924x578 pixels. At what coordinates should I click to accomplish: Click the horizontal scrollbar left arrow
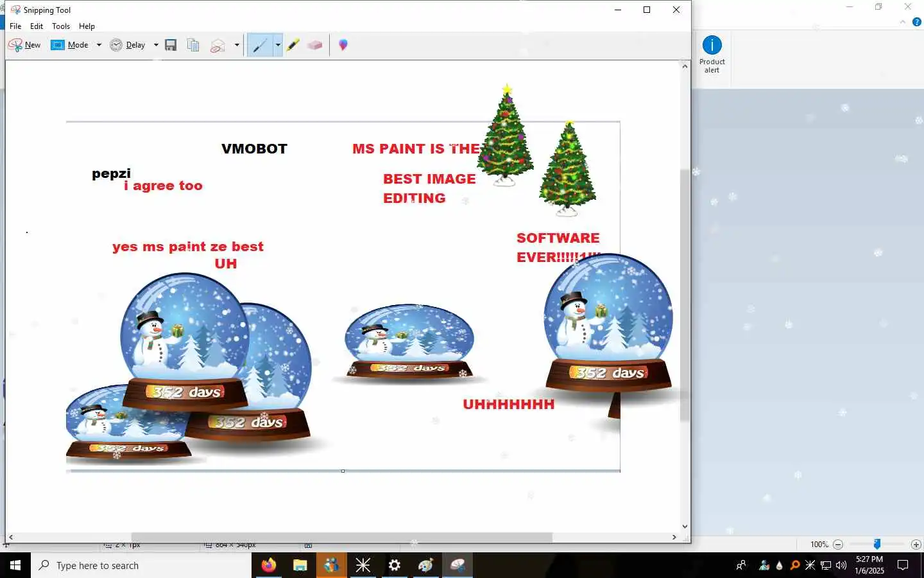[x=11, y=537]
